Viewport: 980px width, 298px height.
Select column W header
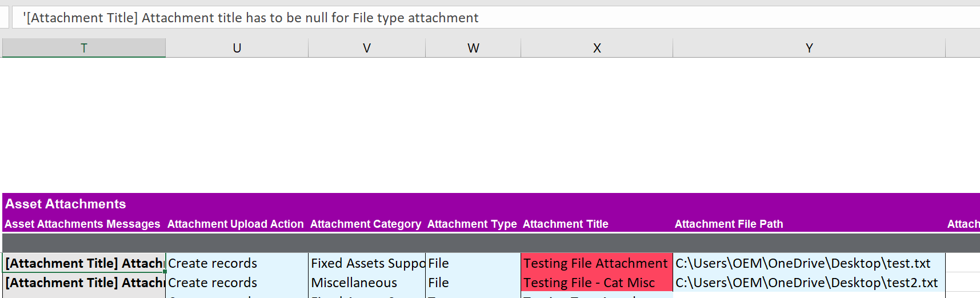click(473, 48)
